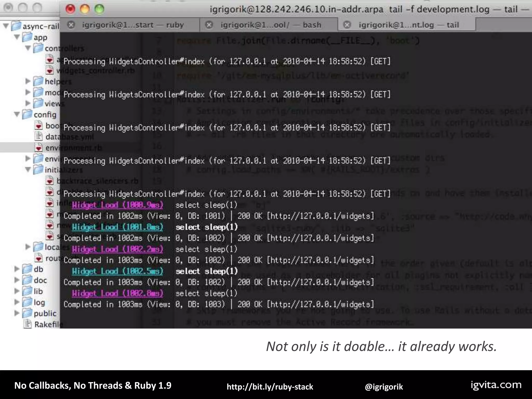This screenshot has width=532, height=399.
Task: Select the helpers folder icon
Action: [x=38, y=81]
